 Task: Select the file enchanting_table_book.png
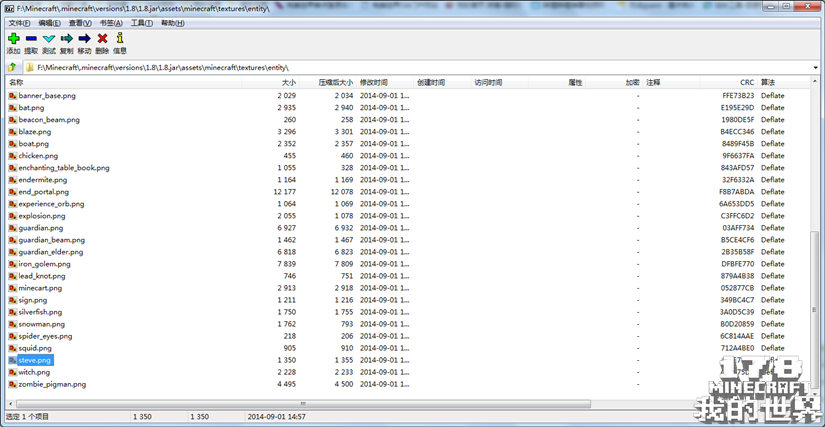pos(64,168)
